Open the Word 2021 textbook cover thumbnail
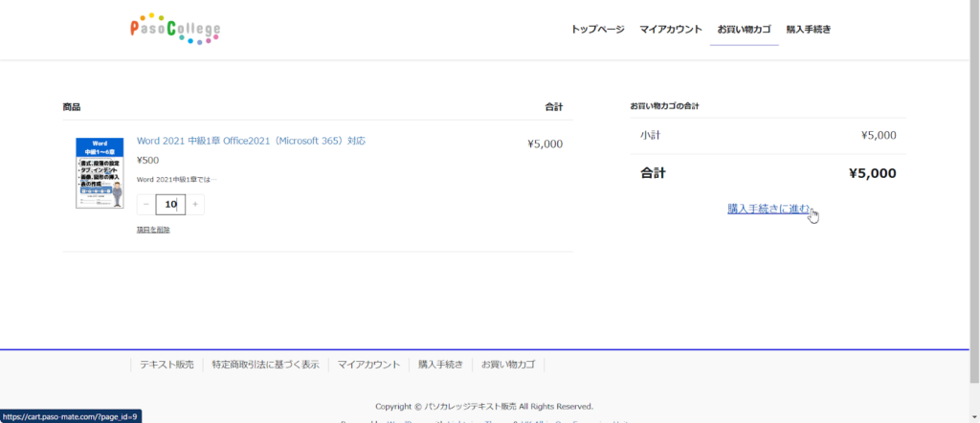980x423 pixels. [100, 173]
